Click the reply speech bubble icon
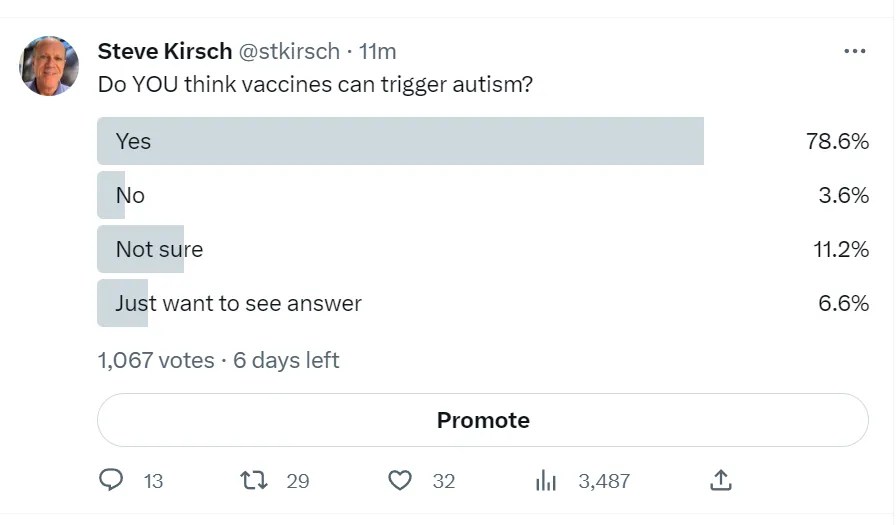 click(x=111, y=481)
